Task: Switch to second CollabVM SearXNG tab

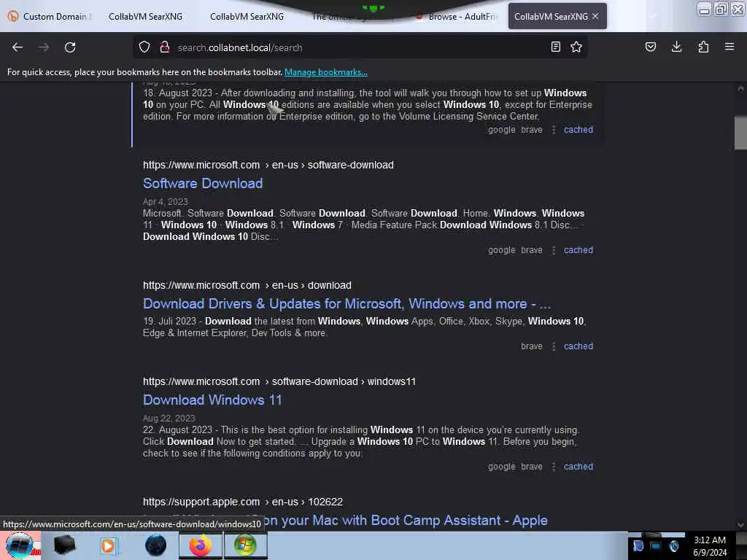Action: point(247,17)
